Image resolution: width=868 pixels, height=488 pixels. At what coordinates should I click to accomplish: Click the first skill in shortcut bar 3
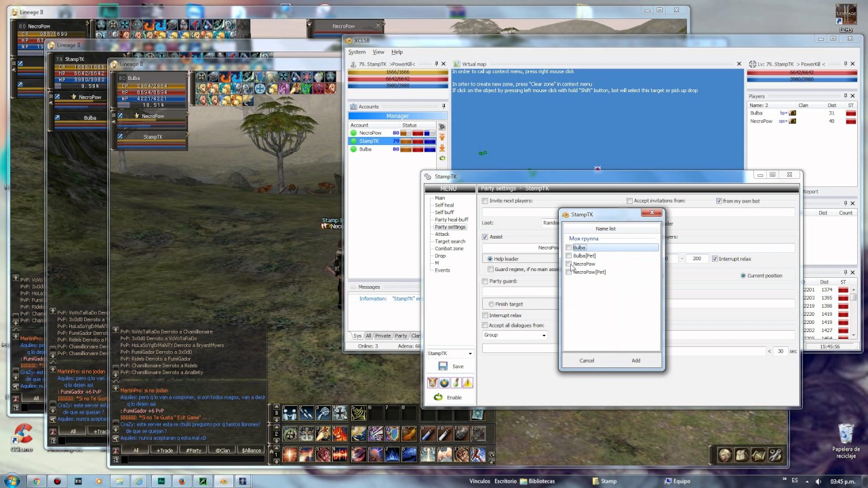coord(290,413)
